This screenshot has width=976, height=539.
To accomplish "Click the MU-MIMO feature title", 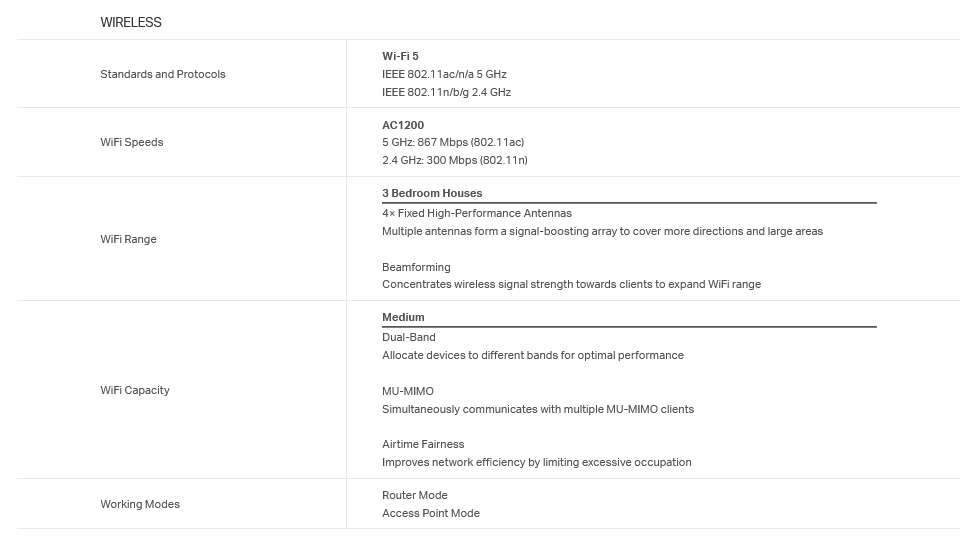I will (x=408, y=391).
